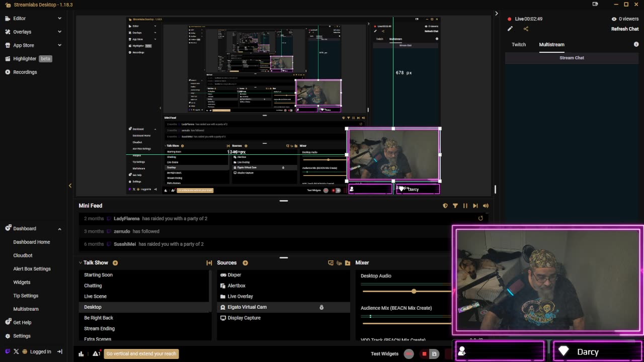
Task: Collapse the left sidebar arrow
Action: click(70, 186)
